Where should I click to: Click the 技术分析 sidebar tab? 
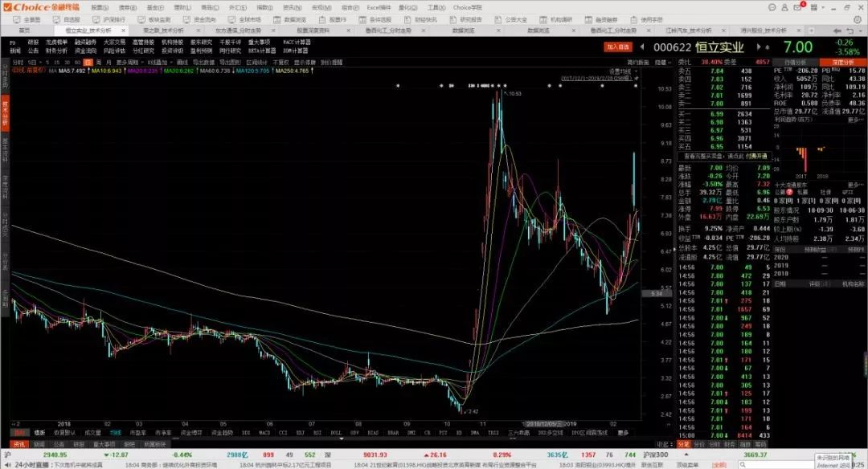click(x=6, y=112)
